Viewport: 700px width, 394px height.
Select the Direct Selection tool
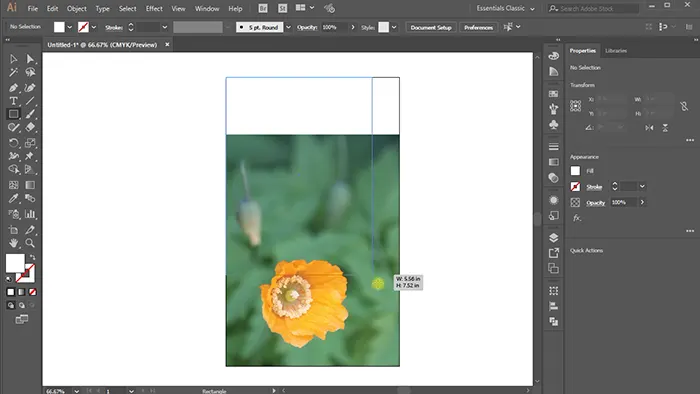[x=30, y=59]
